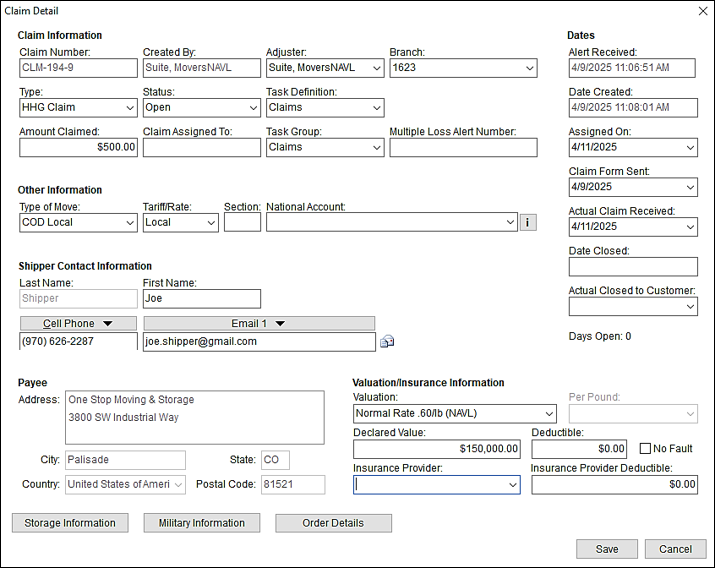Save the claim details
Image resolution: width=715 pixels, height=568 pixels.
pos(606,549)
